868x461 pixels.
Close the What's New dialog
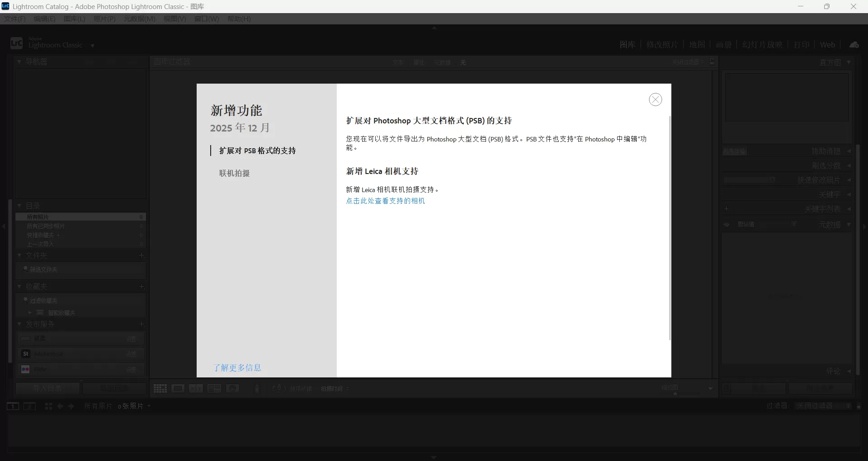pyautogui.click(x=656, y=99)
